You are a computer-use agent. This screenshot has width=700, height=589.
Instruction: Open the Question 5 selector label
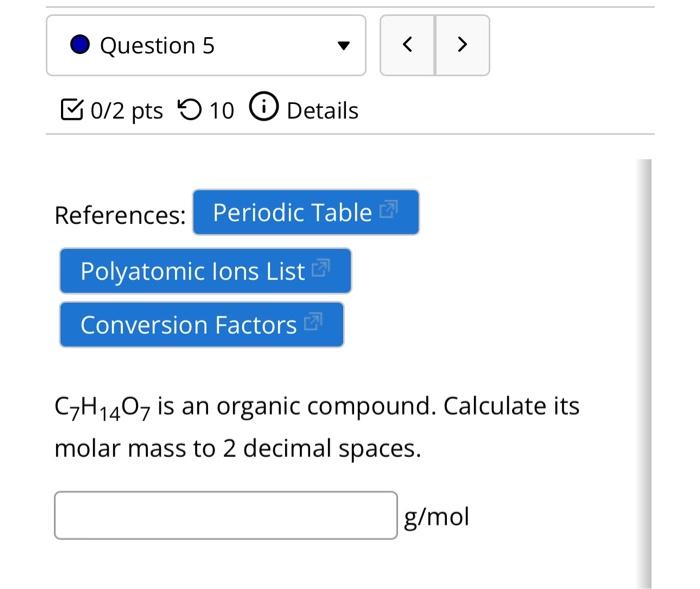(157, 46)
